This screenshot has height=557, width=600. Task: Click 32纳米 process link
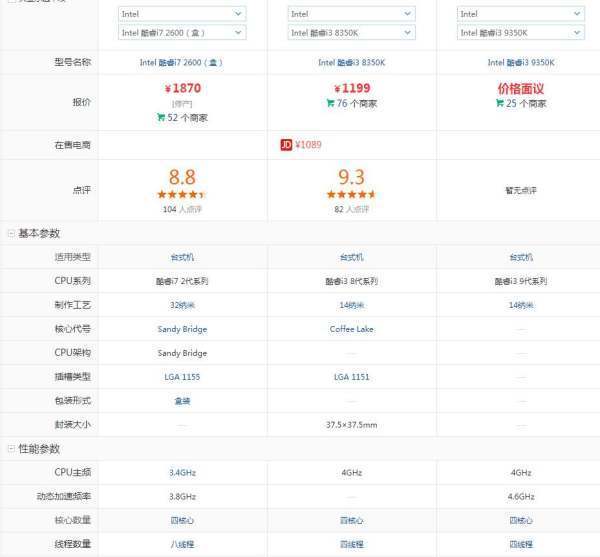click(182, 305)
